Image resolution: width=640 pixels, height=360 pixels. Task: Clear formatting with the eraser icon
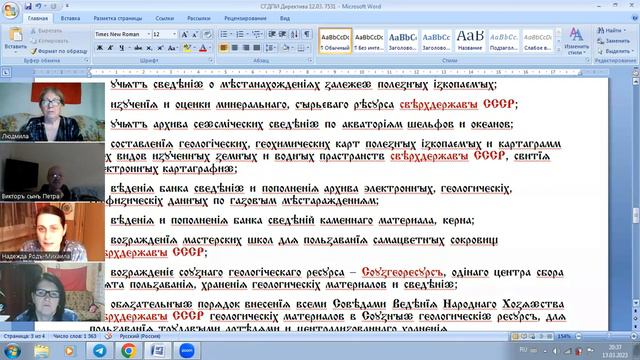207,34
